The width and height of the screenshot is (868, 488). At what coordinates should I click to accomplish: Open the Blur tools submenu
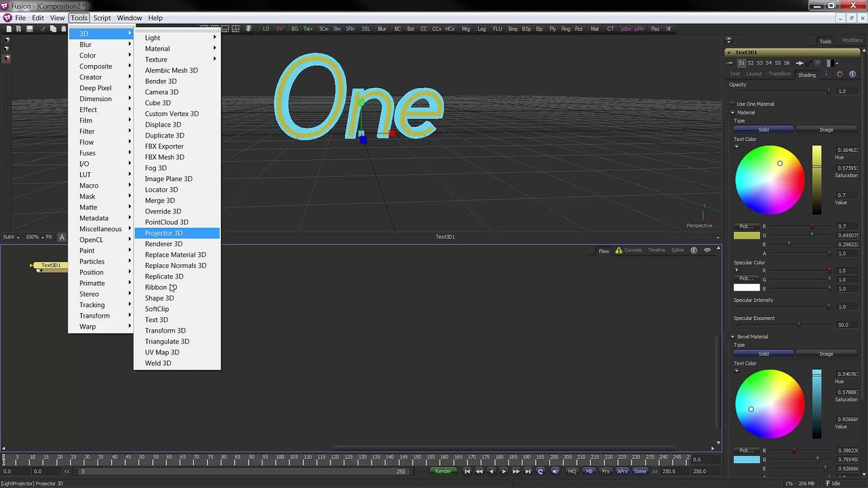(101, 45)
